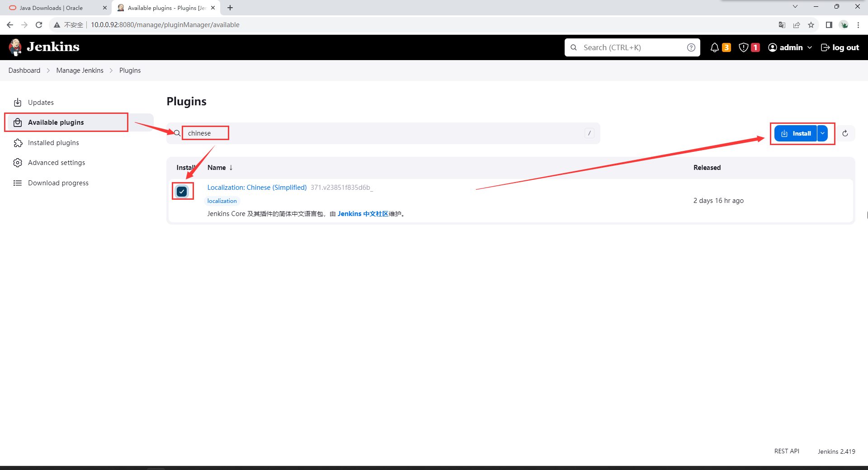This screenshot has width=868, height=470.
Task: Reload the page with browser refresh icon
Action: pyautogui.click(x=39, y=25)
